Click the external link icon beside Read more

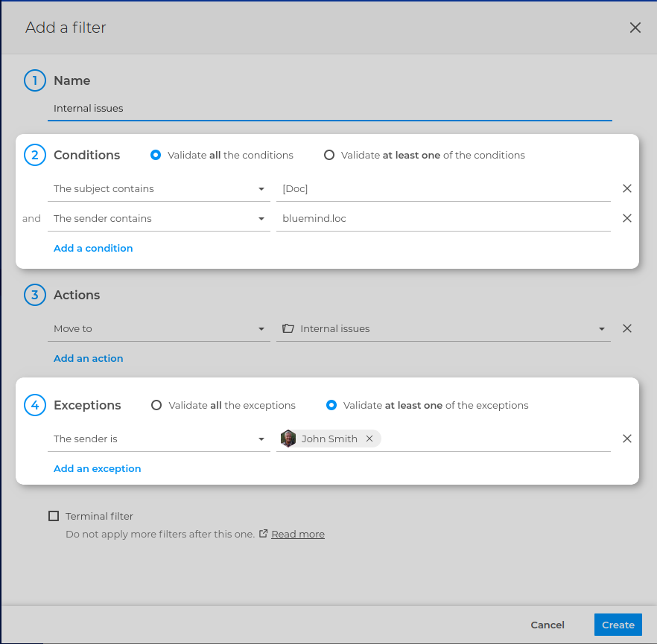[263, 534]
